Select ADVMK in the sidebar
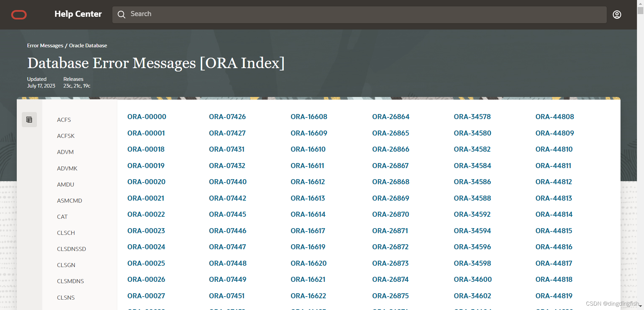 click(67, 168)
